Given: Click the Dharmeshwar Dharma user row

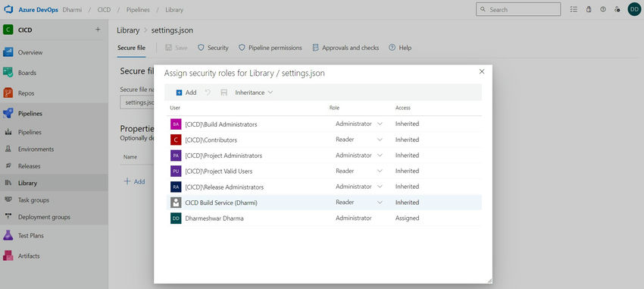Looking at the screenshot, I should 324,218.
